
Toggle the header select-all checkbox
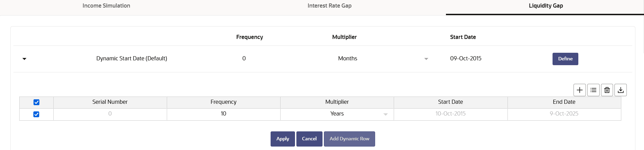(x=36, y=102)
